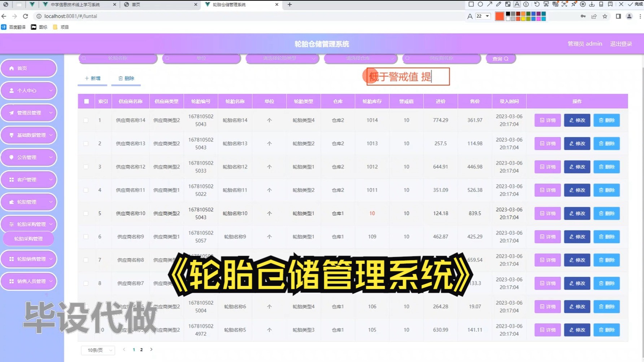Check the row for 供应商名称10

tap(86, 213)
